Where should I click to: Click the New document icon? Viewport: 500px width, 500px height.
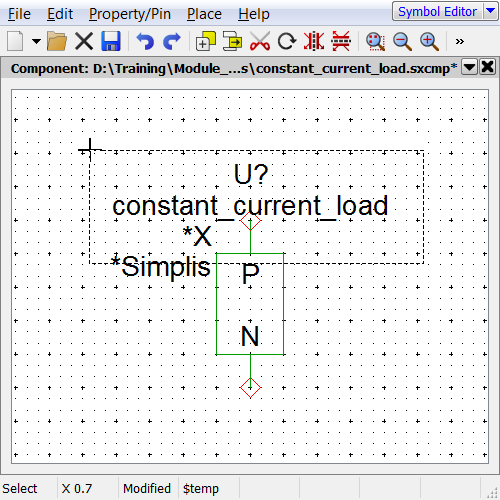pos(15,41)
